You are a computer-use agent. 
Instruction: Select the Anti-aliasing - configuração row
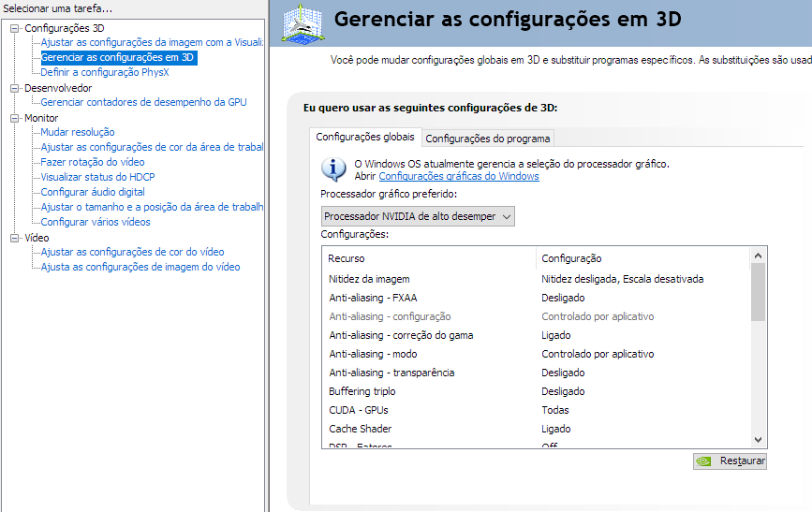tap(536, 316)
